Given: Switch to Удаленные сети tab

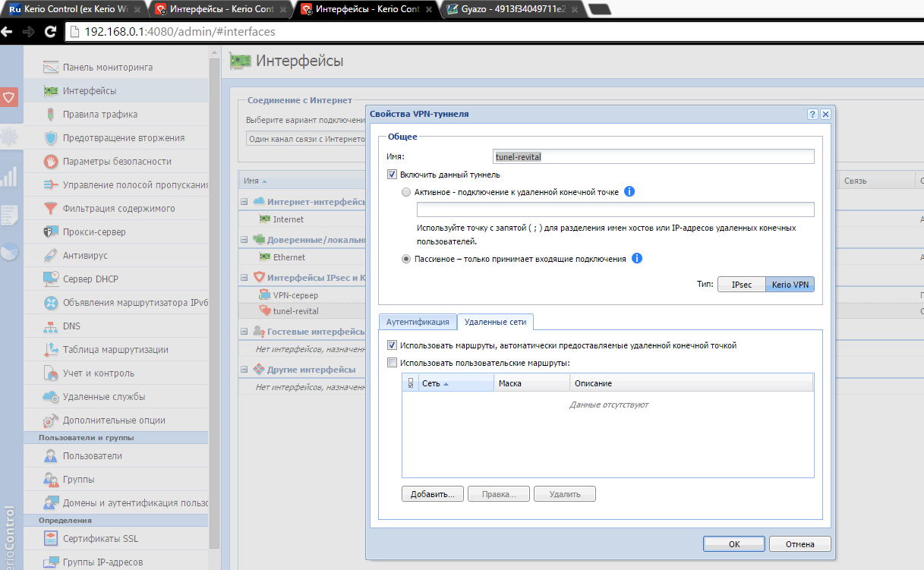Looking at the screenshot, I should 495,322.
